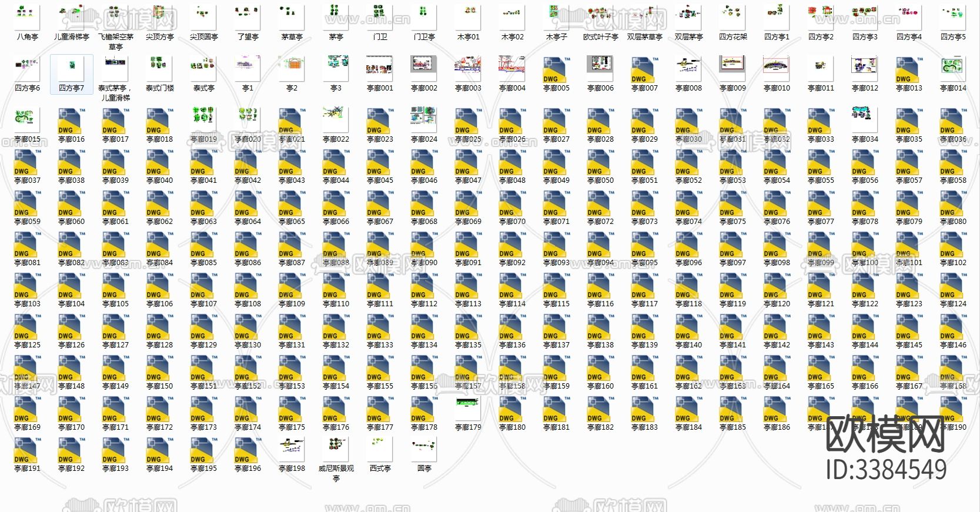Select the 亭廊016 DWG icon

[71, 121]
